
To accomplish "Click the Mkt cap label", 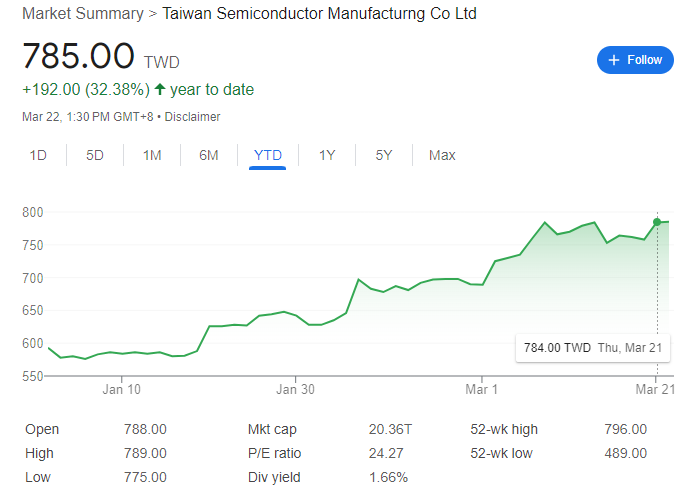I will (x=272, y=430).
